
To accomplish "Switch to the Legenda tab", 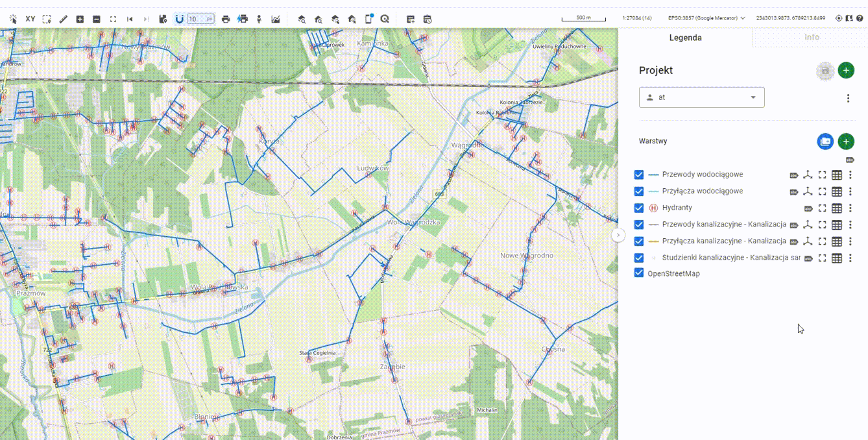I will [x=685, y=38].
